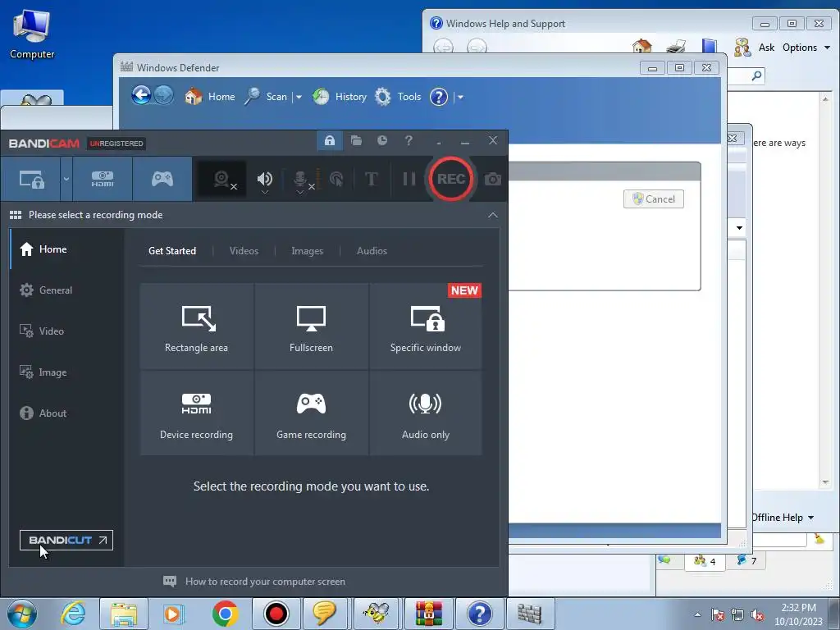Open Browse Help book icon
This screenshot has height=630, width=840.
click(x=710, y=46)
